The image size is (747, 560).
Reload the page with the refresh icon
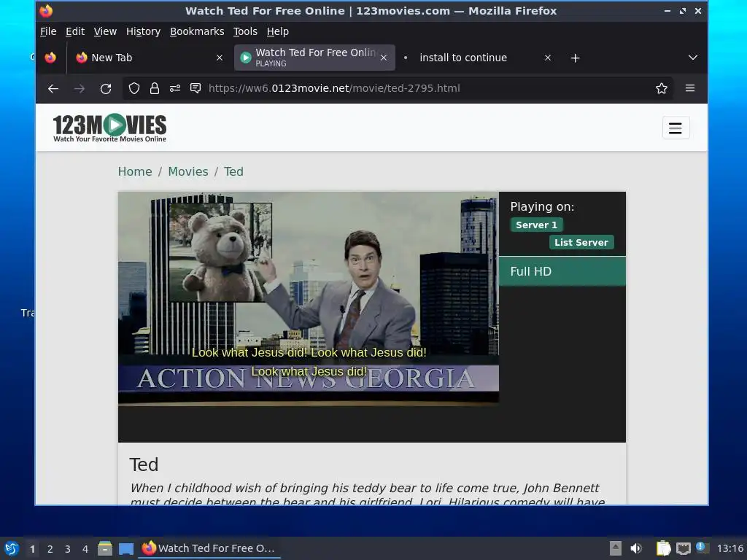click(x=106, y=88)
